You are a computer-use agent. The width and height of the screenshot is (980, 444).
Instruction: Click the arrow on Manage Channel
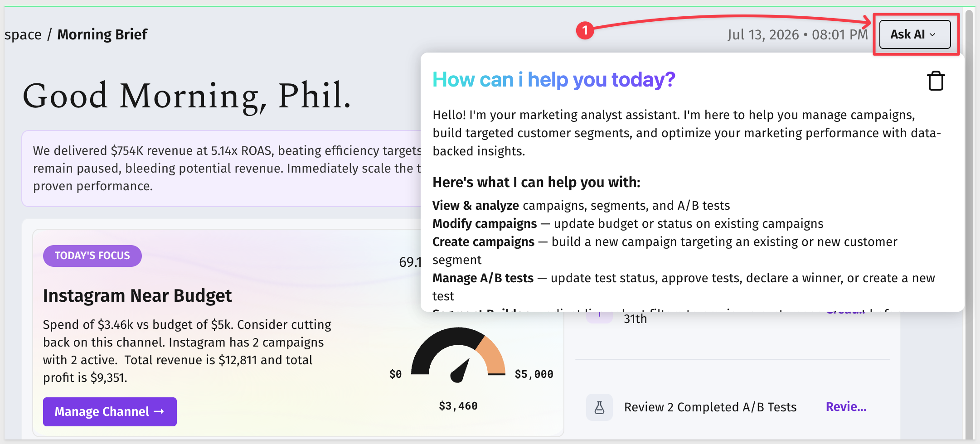[159, 411]
